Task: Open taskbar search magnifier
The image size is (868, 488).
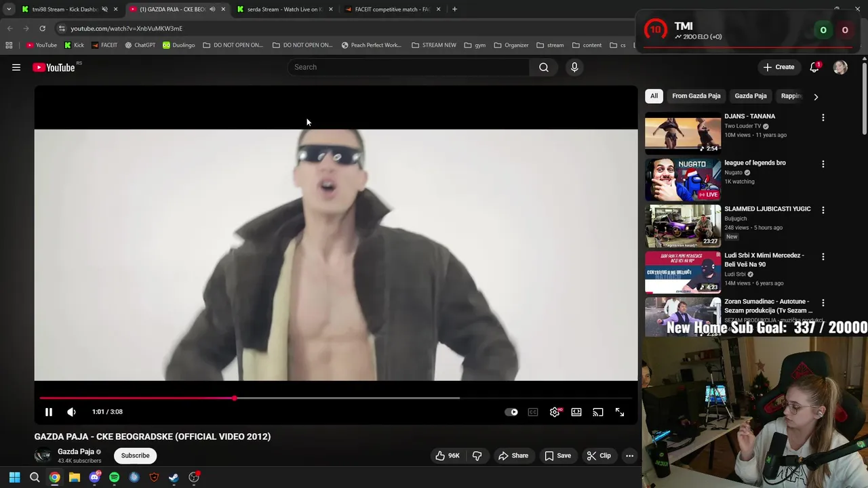Action: 35,477
